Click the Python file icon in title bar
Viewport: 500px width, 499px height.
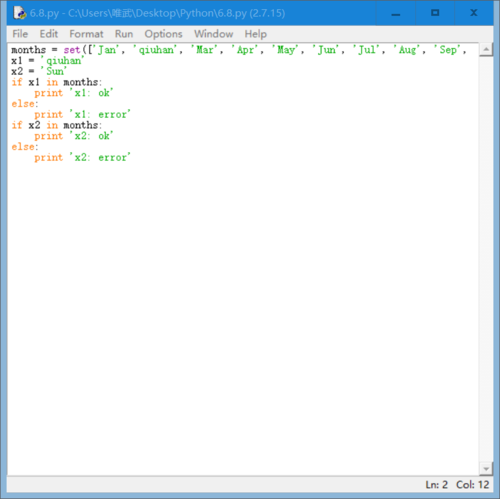19,13
